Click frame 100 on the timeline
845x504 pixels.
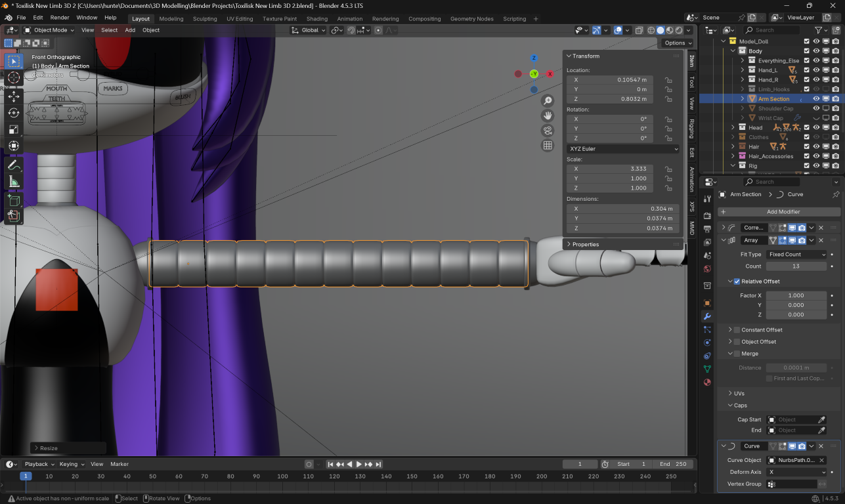pos(282,476)
